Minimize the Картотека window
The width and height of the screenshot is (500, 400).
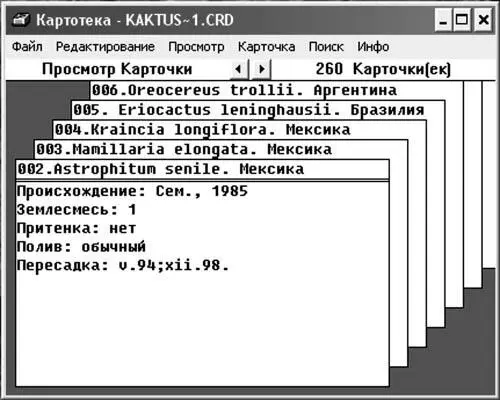[x=443, y=20]
